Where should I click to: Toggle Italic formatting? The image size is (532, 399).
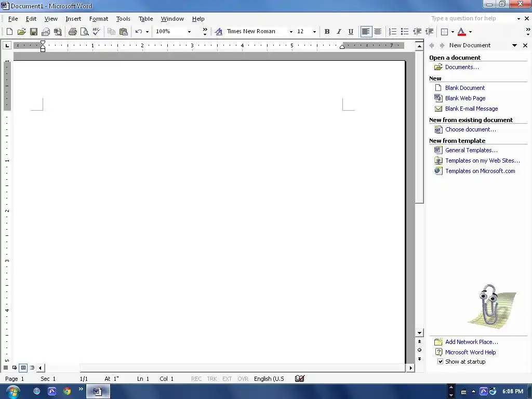[x=339, y=32]
